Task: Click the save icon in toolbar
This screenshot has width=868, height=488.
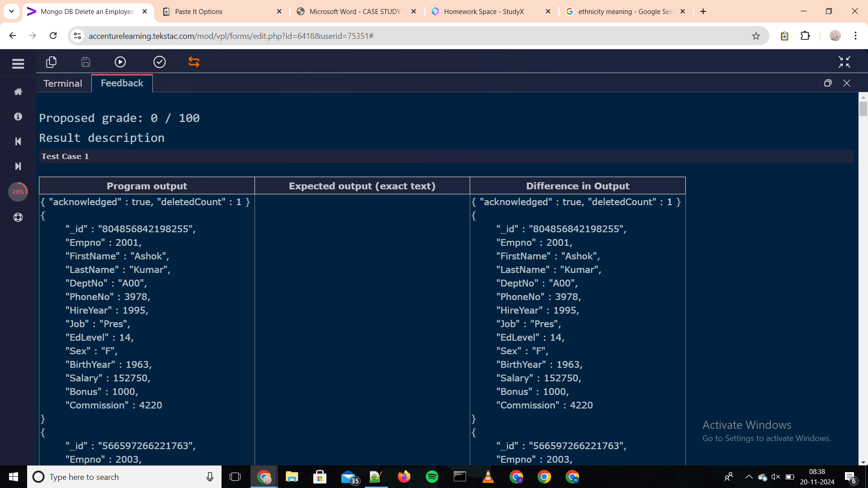Action: pyautogui.click(x=86, y=62)
